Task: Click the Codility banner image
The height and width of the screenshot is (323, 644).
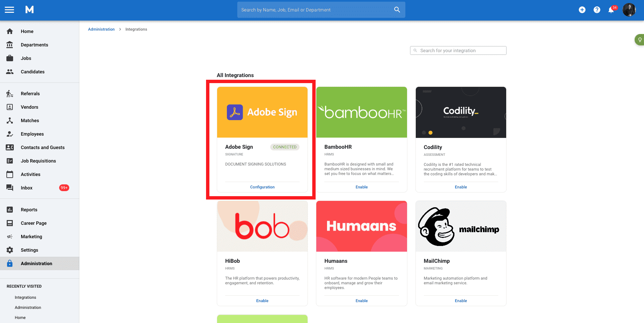Action: coord(461,112)
